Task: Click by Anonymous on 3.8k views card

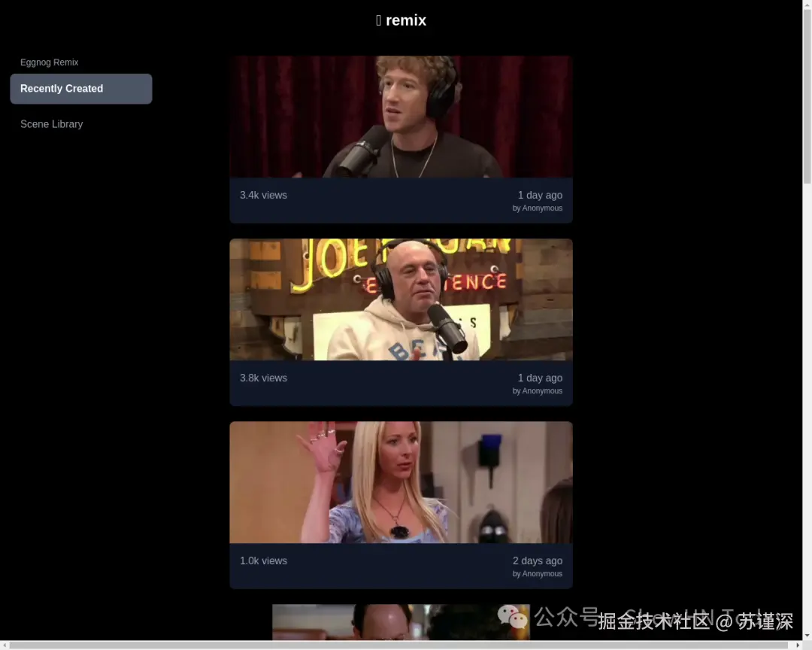Action: pyautogui.click(x=538, y=391)
